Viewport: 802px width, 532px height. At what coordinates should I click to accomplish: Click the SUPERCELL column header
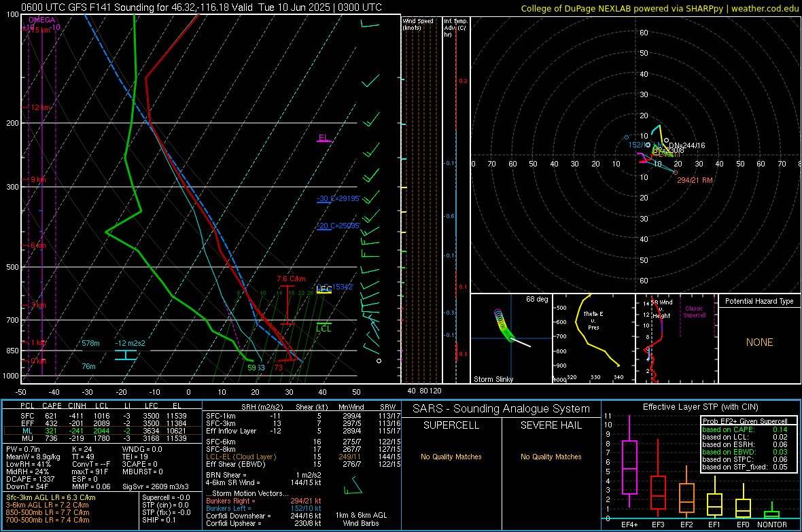[x=451, y=425]
